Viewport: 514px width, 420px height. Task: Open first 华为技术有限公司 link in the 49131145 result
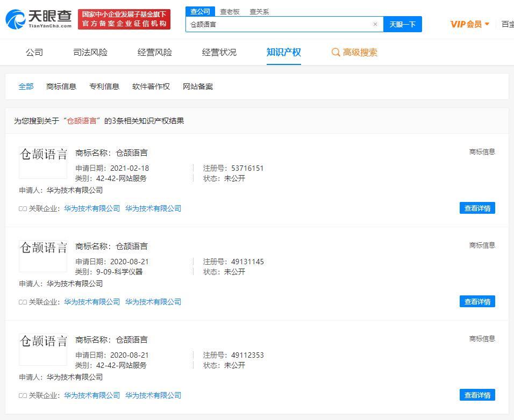pos(92,302)
